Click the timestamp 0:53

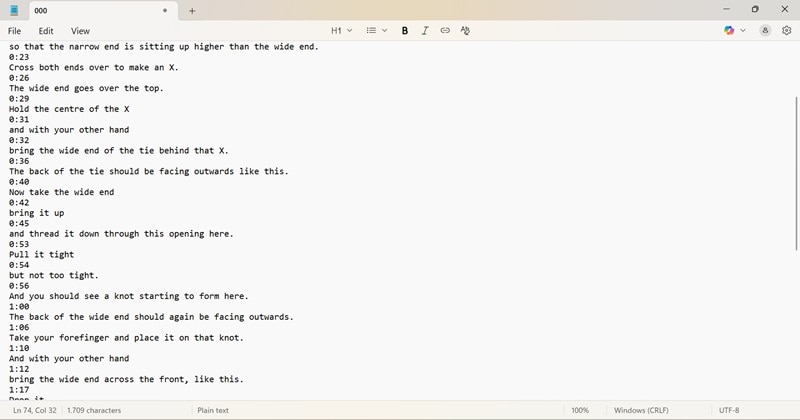pos(19,244)
